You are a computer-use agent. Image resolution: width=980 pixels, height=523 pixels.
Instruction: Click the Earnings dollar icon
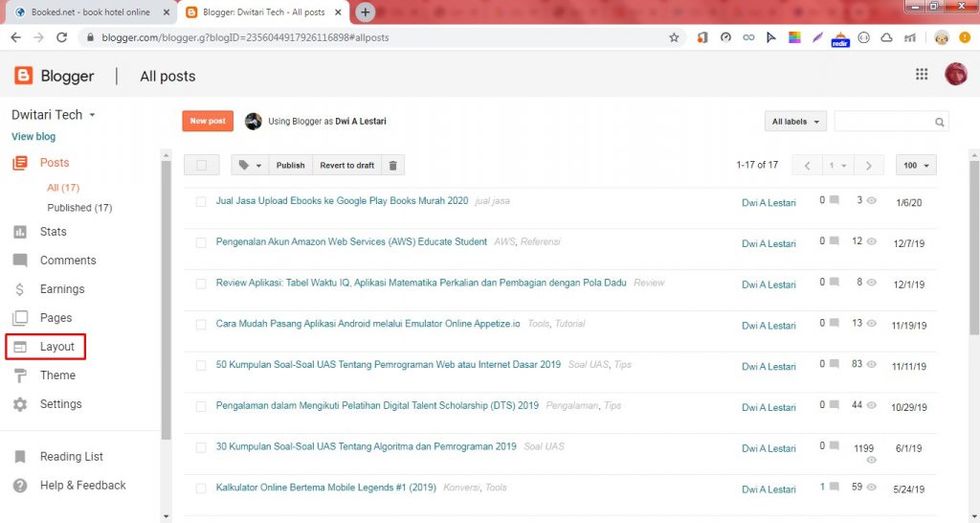[x=20, y=289]
